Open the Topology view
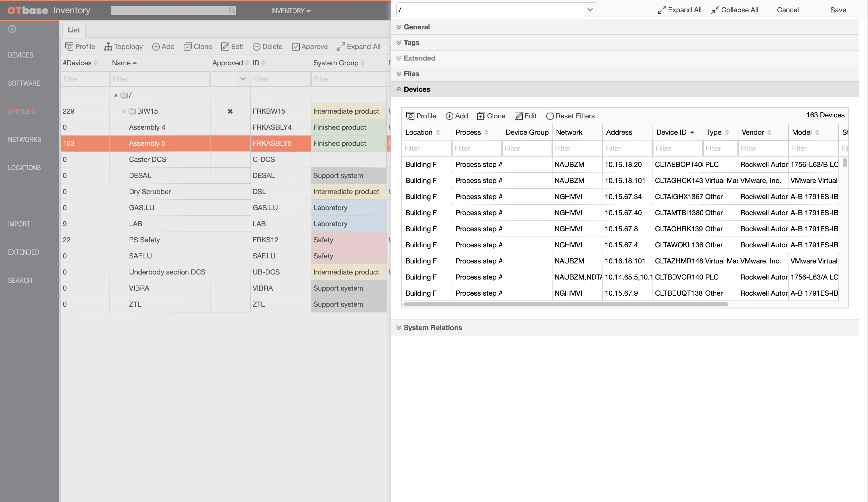 pyautogui.click(x=123, y=47)
